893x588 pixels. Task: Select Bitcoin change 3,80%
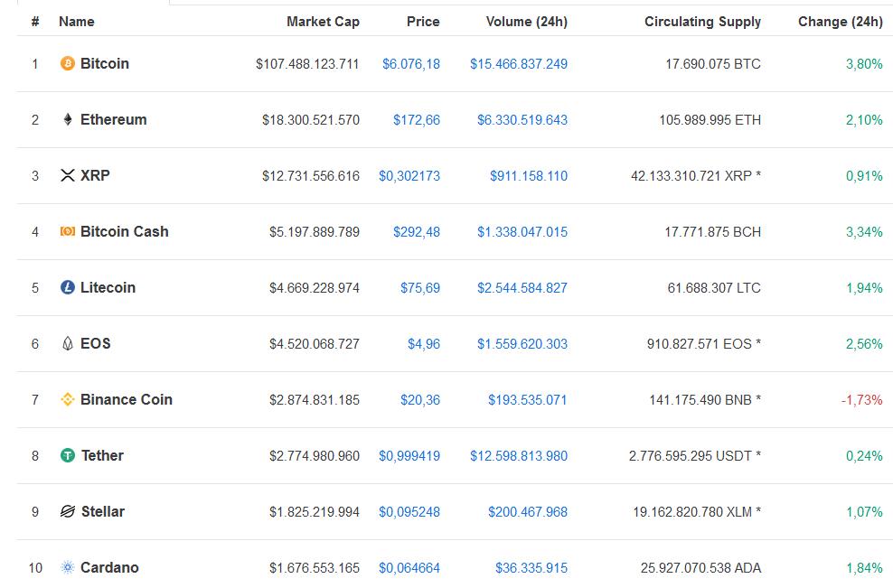point(864,64)
